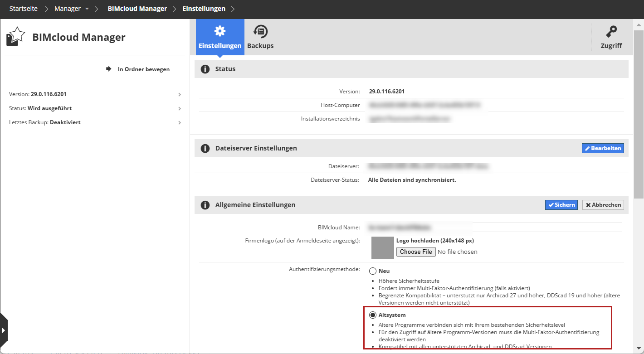Click the 'BIMcloud Manager' title in the sidebar

[79, 37]
